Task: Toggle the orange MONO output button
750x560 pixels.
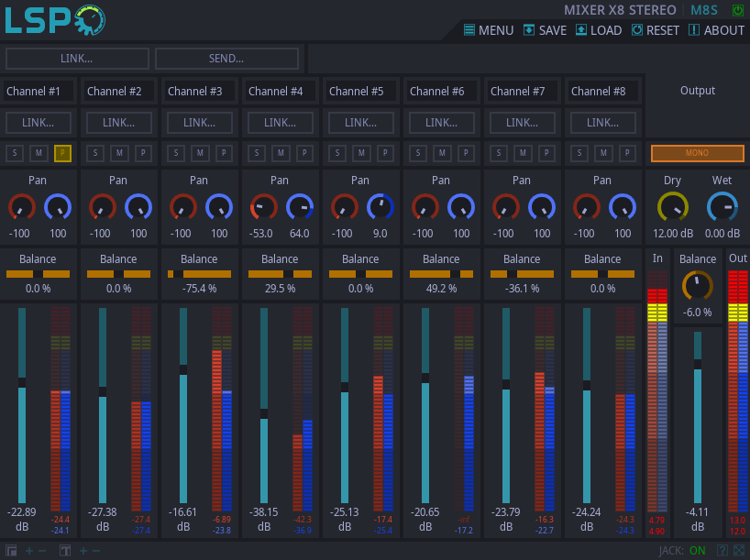Action: [x=698, y=153]
